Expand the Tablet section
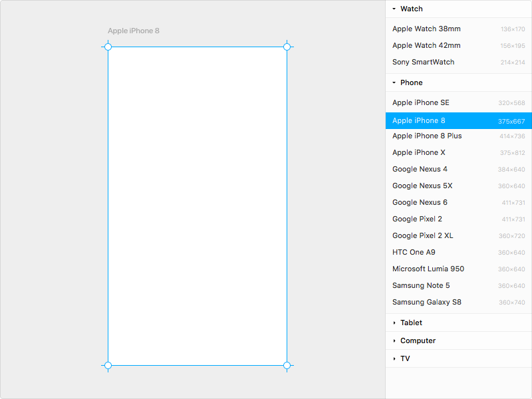Screen dimensions: 532x399 [459, 323]
